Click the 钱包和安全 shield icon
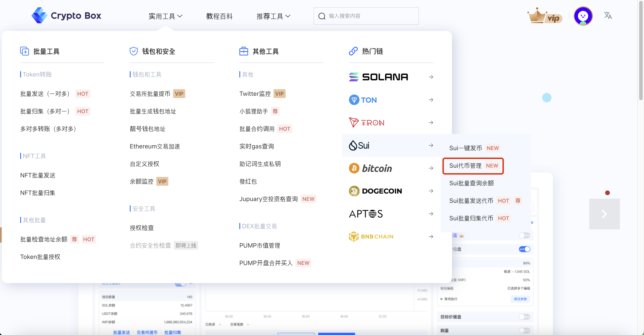 (134, 51)
